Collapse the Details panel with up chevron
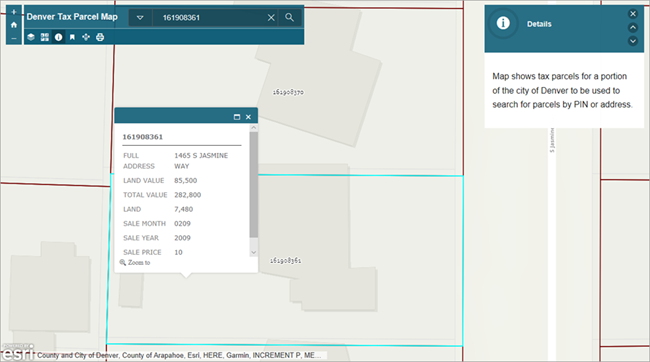This screenshot has width=650, height=362. [x=633, y=28]
